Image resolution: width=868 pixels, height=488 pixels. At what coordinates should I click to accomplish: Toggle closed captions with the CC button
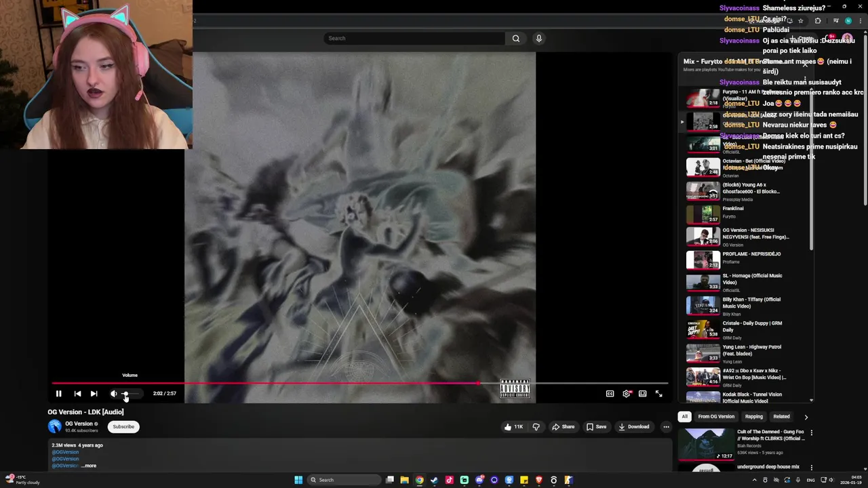(610, 394)
